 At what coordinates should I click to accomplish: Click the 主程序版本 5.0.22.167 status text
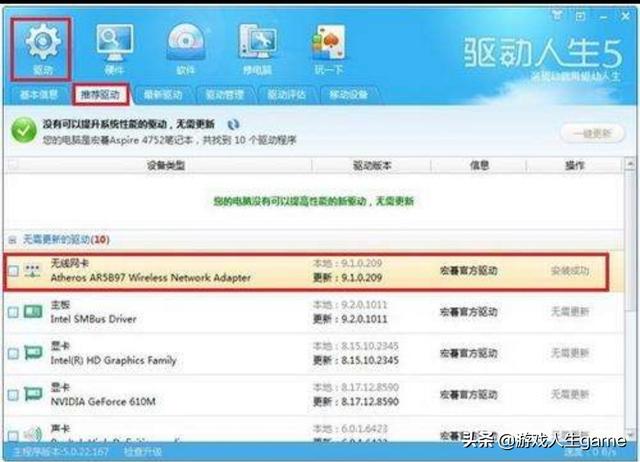tap(61, 452)
